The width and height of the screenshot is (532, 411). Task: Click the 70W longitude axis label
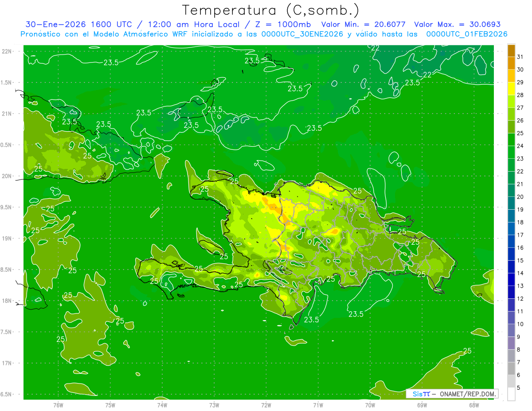coord(370,405)
